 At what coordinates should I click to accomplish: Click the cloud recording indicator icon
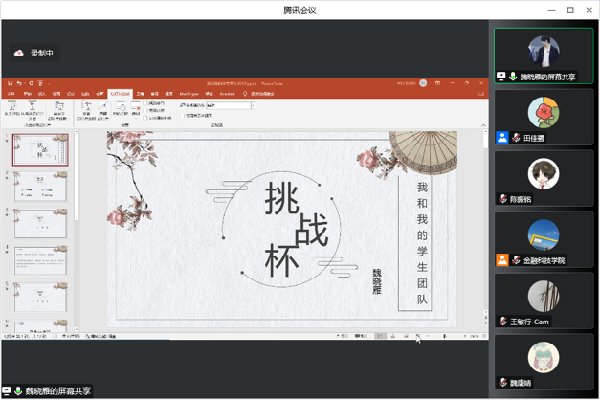(18, 53)
